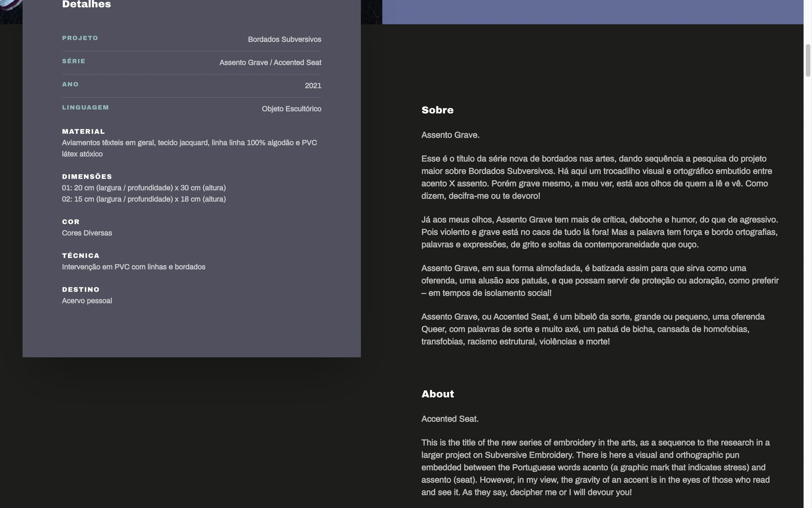Image resolution: width=812 pixels, height=508 pixels.
Task: Click the blue banner at the top right
Action: (593, 12)
